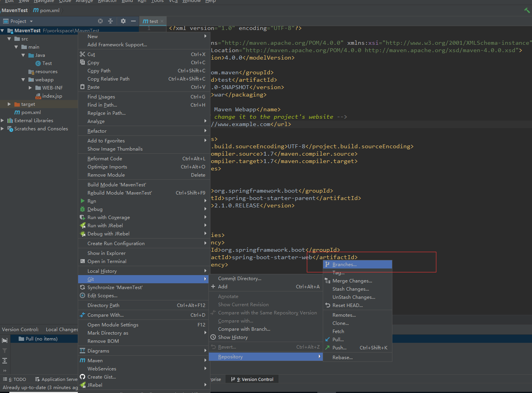Expand Scratches and Consoles node
Viewport: 532px width, 393px height.
(x=2, y=129)
